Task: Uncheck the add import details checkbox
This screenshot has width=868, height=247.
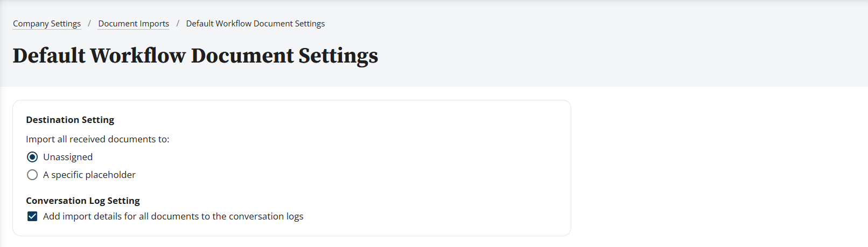Action: click(x=32, y=216)
